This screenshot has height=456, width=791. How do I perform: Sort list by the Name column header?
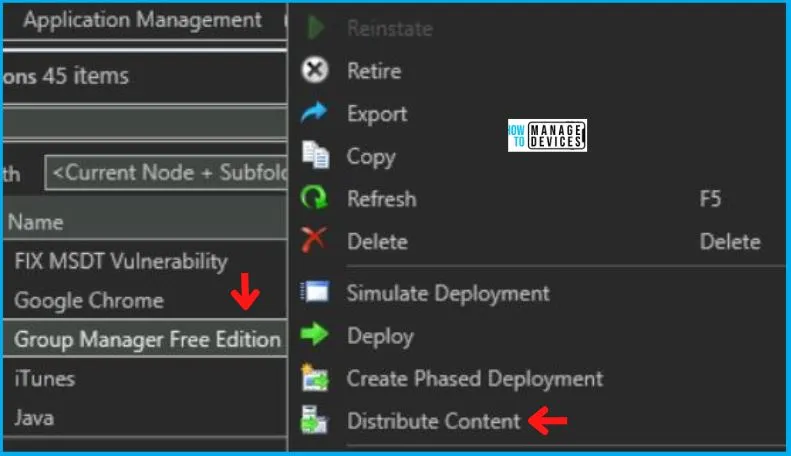click(37, 222)
